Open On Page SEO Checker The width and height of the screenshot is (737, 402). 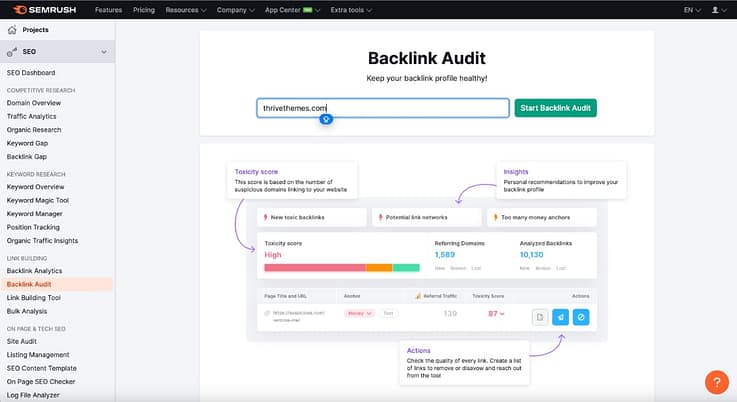(41, 382)
